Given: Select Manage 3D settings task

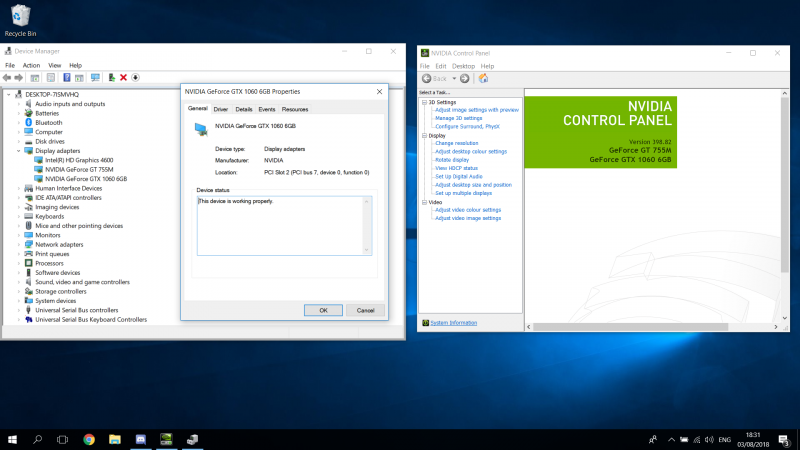Looking at the screenshot, I should (x=458, y=118).
